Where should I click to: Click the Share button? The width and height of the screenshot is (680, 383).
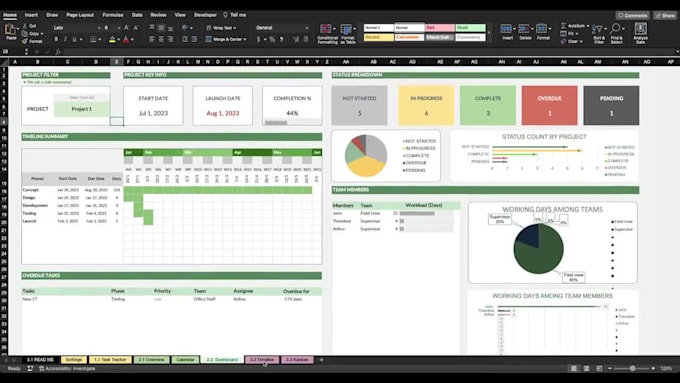[665, 15]
